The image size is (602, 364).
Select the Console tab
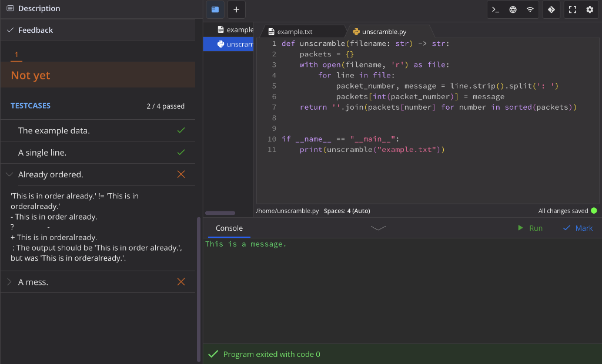tap(229, 228)
